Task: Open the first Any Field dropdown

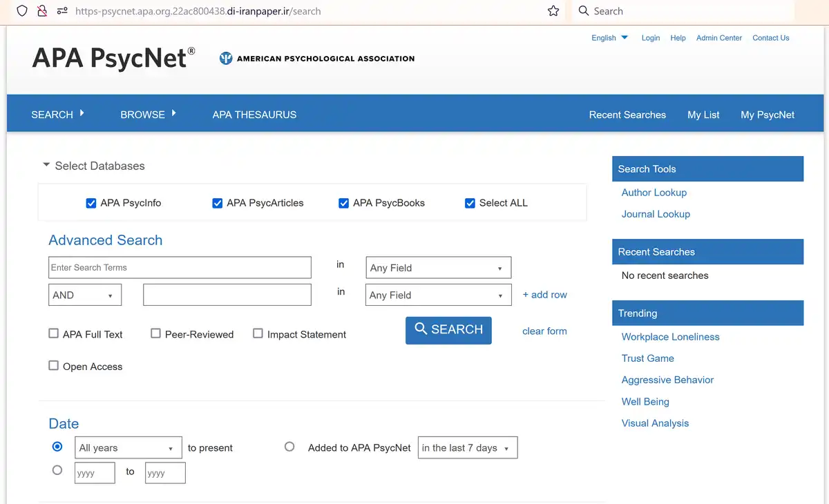Action: 438,267
